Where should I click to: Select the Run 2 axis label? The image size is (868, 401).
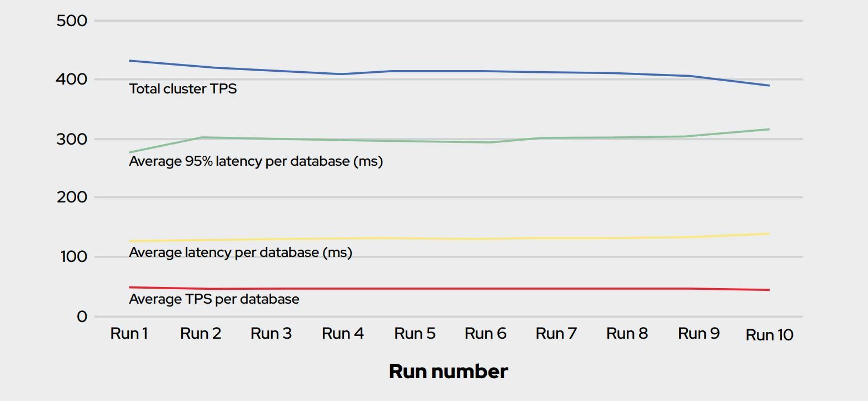tap(201, 334)
